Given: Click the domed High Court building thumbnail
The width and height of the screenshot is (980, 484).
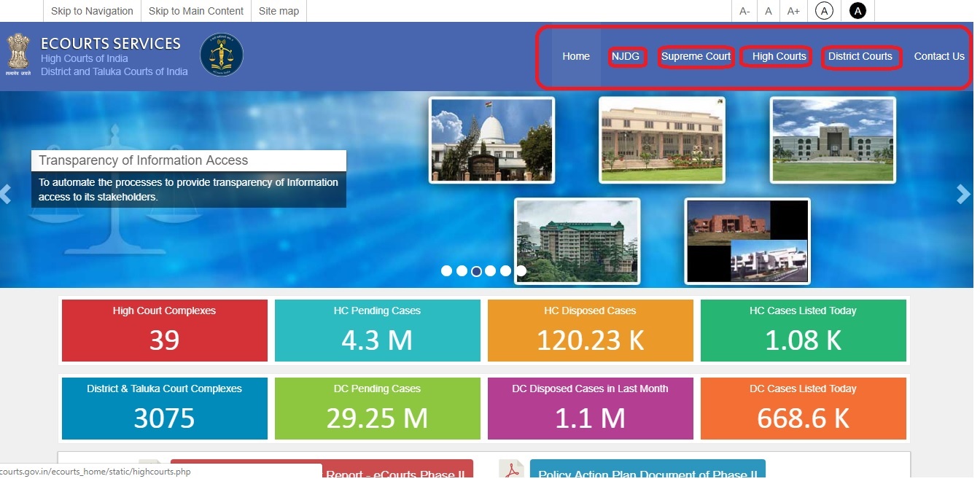Looking at the screenshot, I should [491, 139].
